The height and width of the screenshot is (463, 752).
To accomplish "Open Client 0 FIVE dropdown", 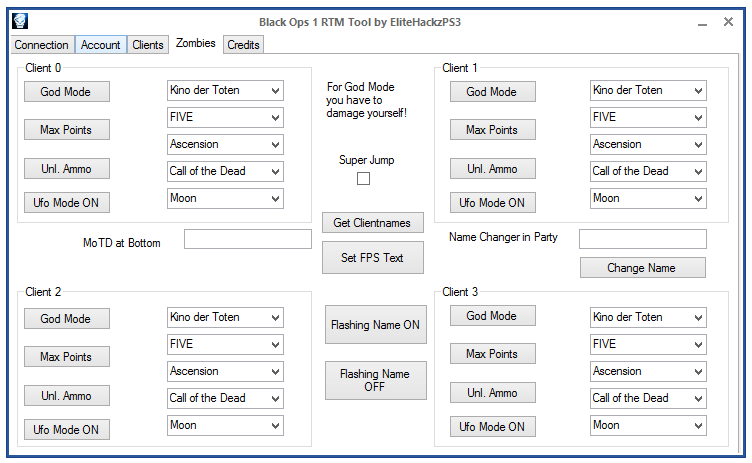I will click(x=225, y=117).
